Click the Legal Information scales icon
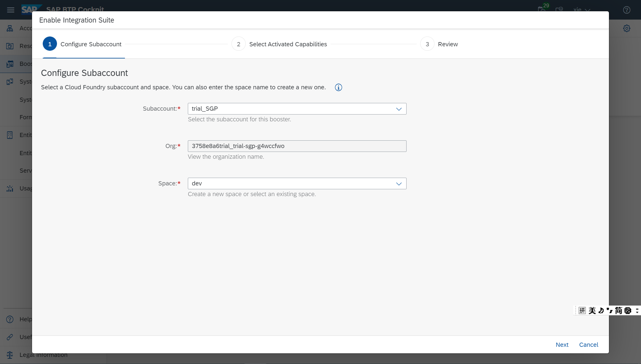The width and height of the screenshot is (641, 364). pyautogui.click(x=10, y=355)
